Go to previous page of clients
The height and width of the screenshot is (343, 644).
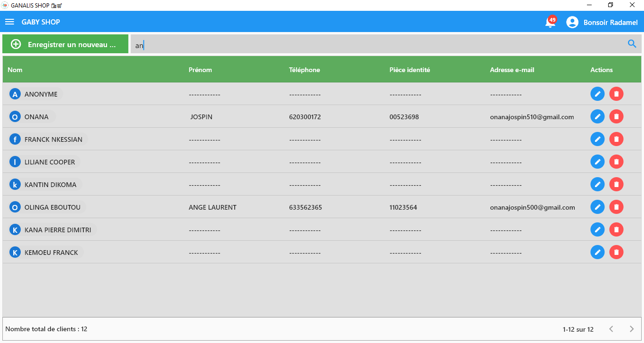coord(611,329)
